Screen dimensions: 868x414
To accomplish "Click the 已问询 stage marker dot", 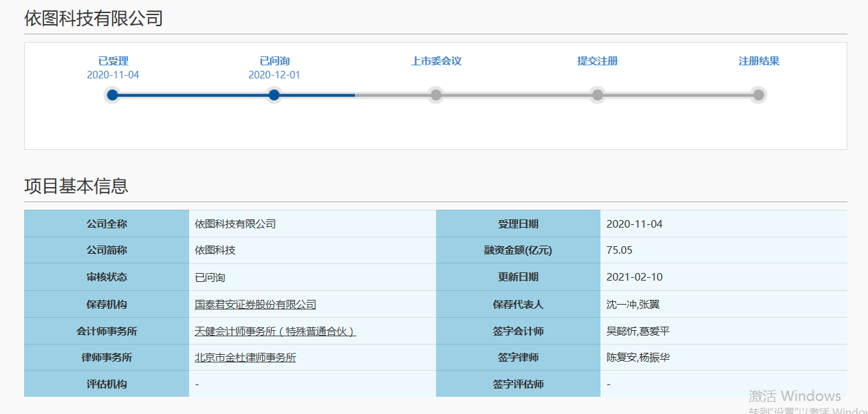I will click(x=274, y=95).
